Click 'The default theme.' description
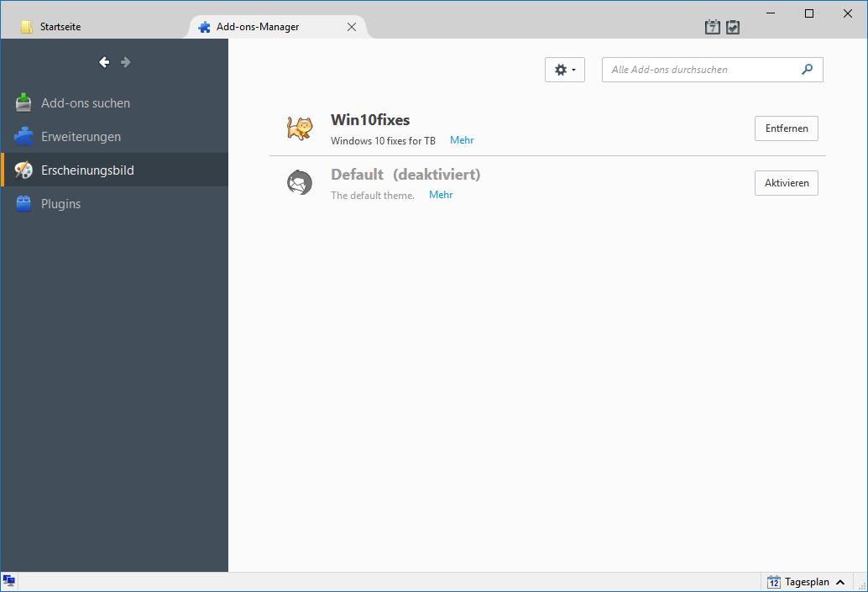The height and width of the screenshot is (592, 868). click(x=373, y=195)
